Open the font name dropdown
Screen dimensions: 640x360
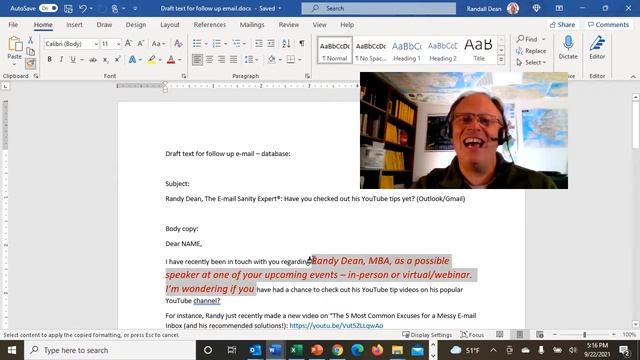pyautogui.click(x=96, y=44)
